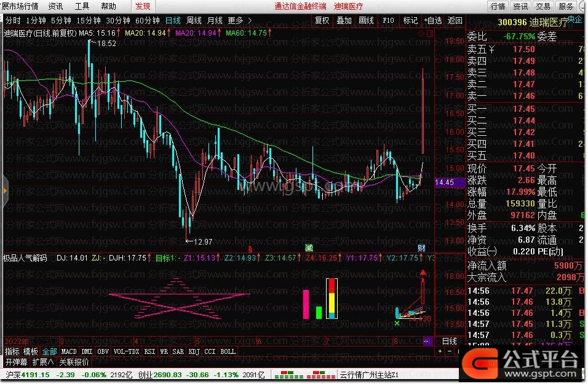588x384 pixels.
Task: Click the 央企 tag beside stock name
Action: (x=574, y=18)
